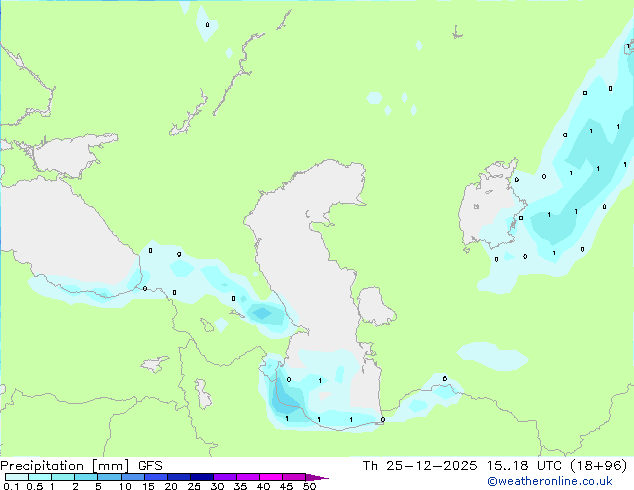Pick the 2–5 mm legend swatch
634x490 pixels.
point(86,477)
